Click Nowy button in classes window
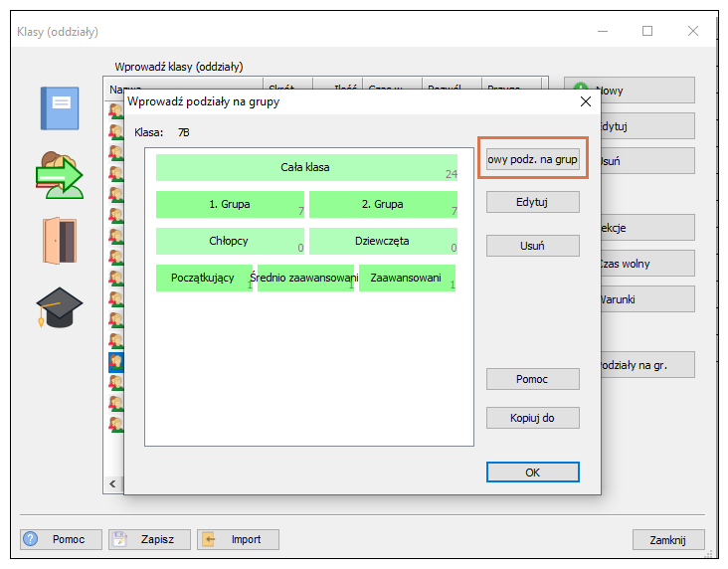This screenshot has width=728, height=569. point(647,91)
